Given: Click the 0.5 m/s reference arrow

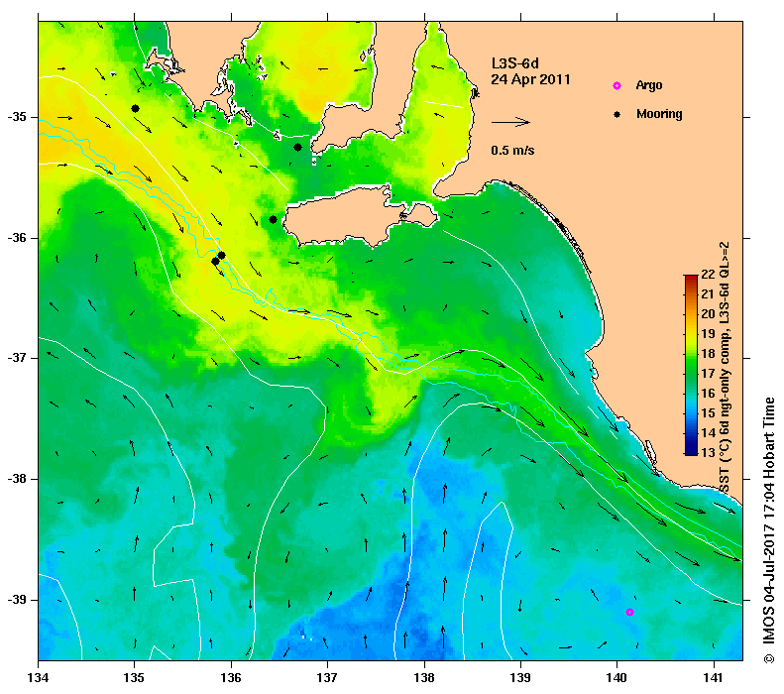Looking at the screenshot, I should tap(510, 122).
